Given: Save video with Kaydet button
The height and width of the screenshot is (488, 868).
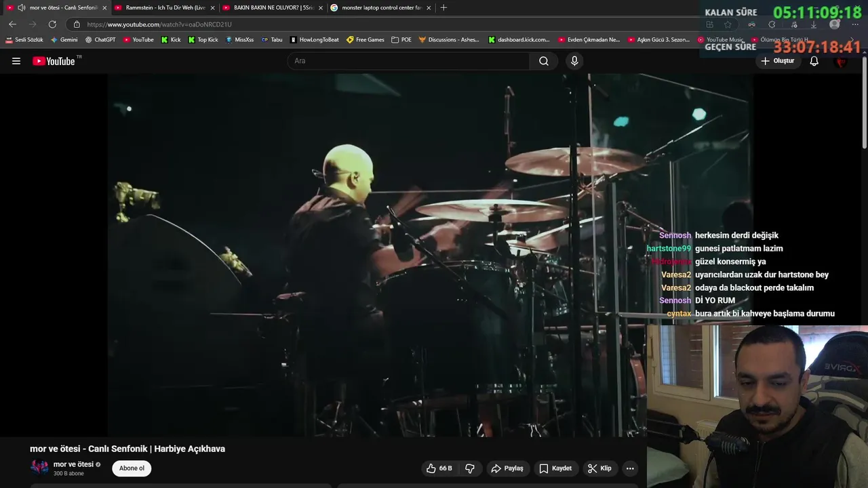Looking at the screenshot, I should [555, 468].
